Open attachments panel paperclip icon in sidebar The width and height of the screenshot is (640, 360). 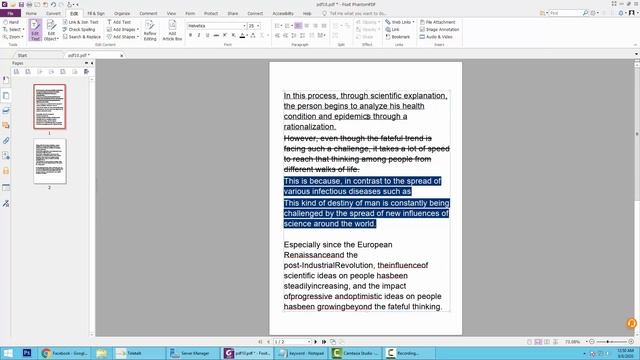[x=6, y=140]
